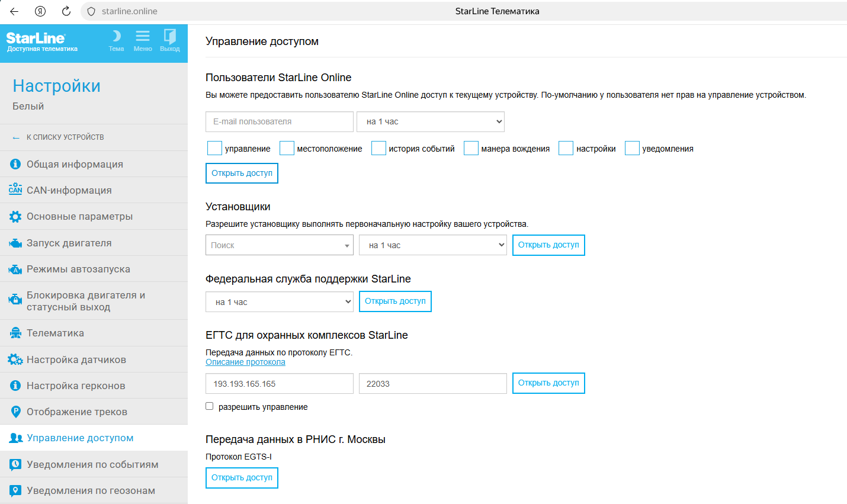This screenshot has height=504, width=847.
Task: Expand the Федеральная служба duration dropdown
Action: click(x=280, y=302)
